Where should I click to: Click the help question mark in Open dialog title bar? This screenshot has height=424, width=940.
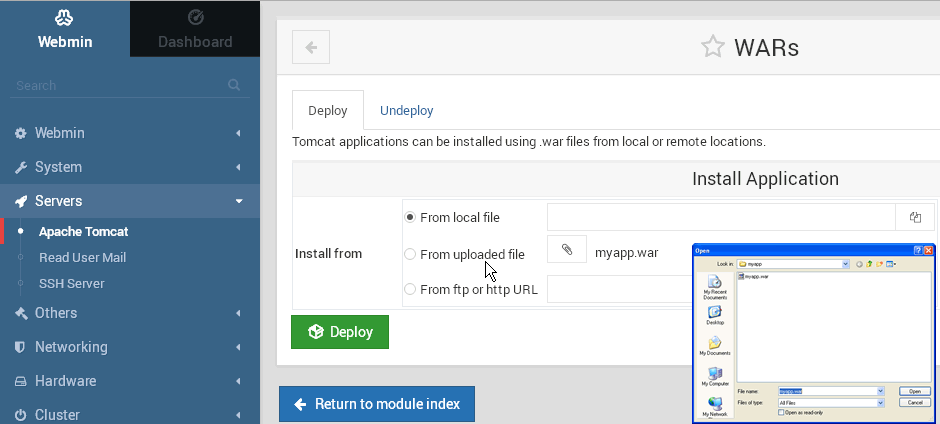point(918,251)
